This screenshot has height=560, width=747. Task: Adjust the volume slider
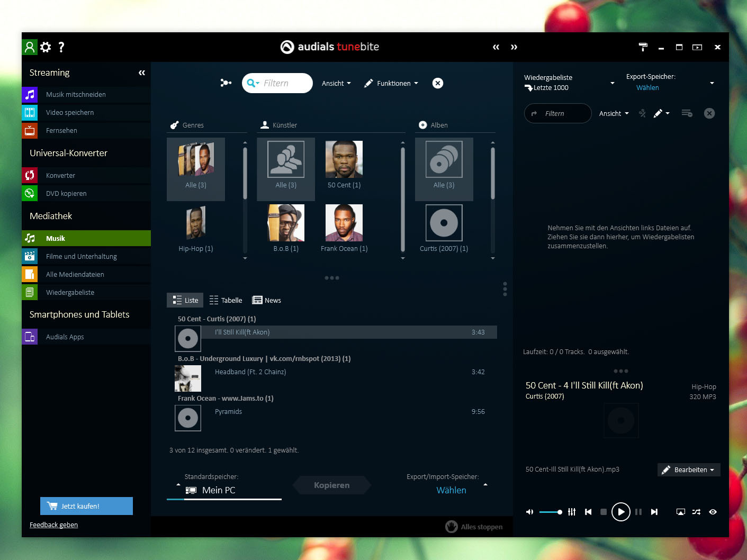(551, 512)
